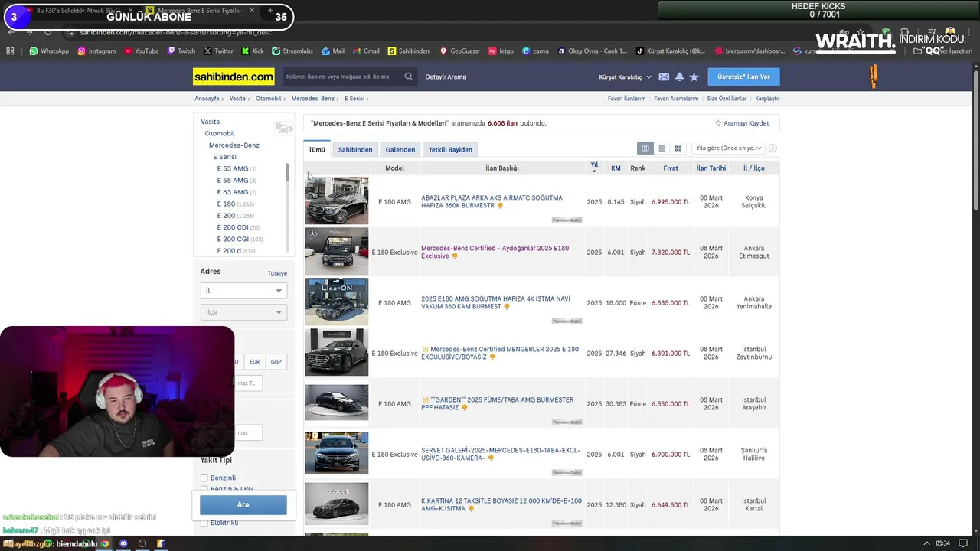
Task: Open Chrome from the taskbar
Action: click(105, 543)
